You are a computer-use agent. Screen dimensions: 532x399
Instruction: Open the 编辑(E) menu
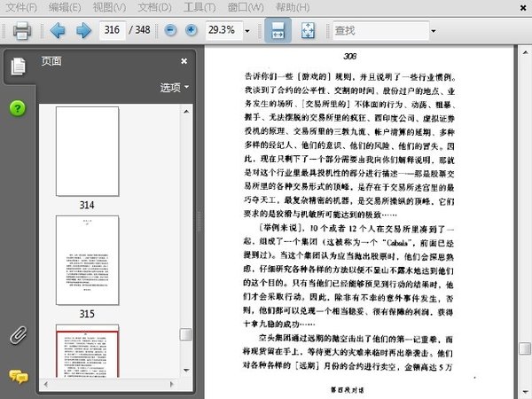[x=65, y=7]
